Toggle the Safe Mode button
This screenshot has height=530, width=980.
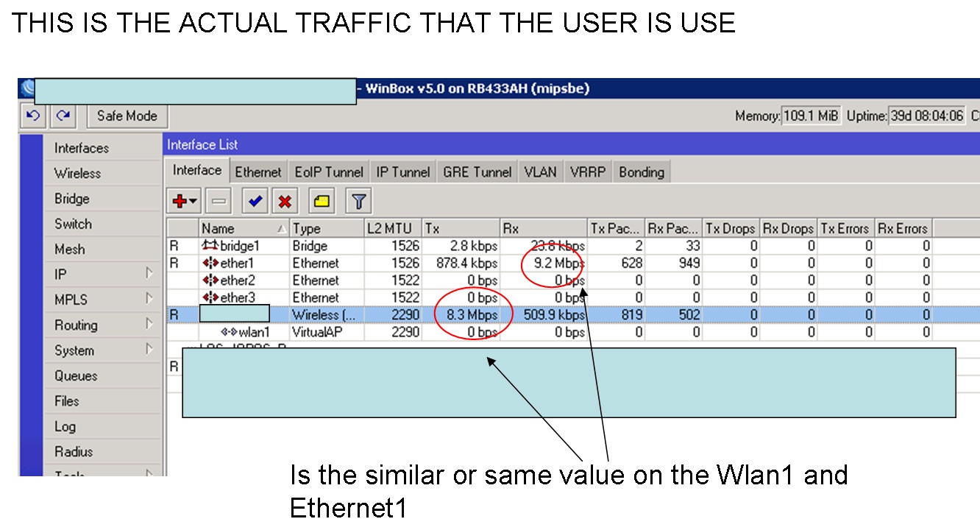127,116
